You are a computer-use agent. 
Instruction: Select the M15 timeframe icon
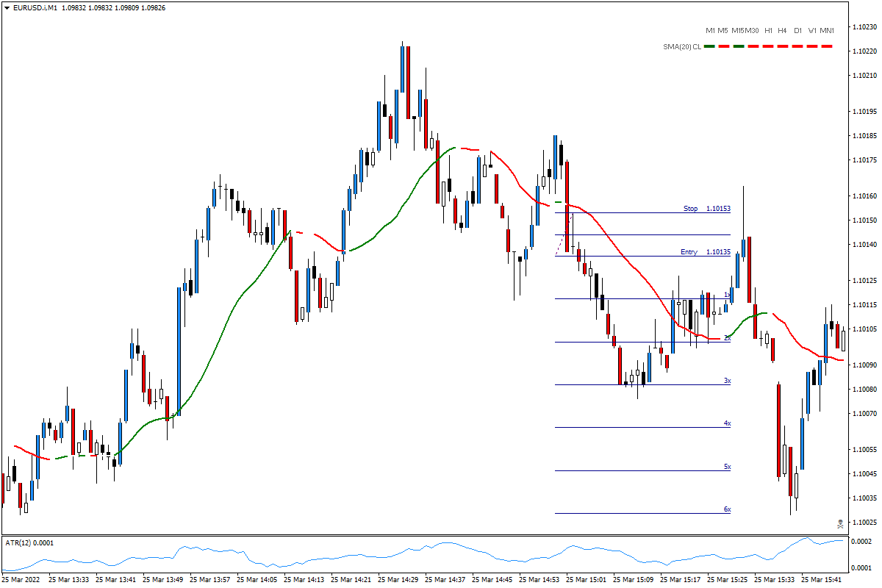[738, 31]
